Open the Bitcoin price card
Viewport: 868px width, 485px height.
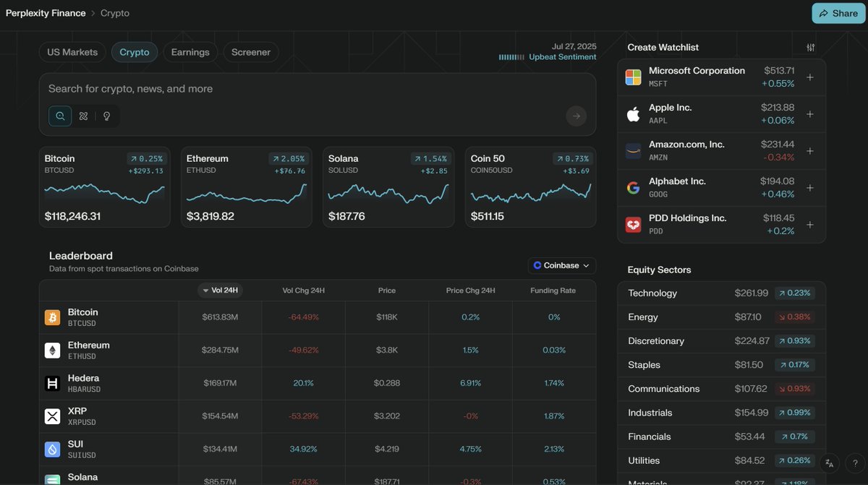coord(104,187)
